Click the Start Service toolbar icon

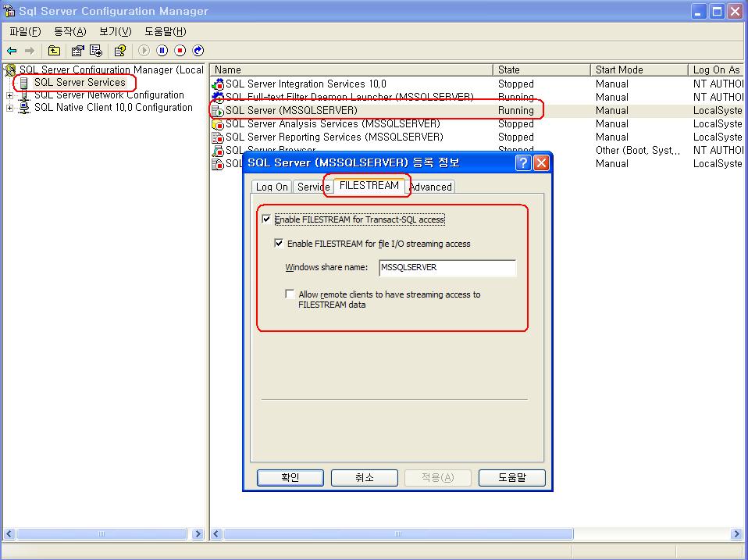tap(144, 51)
